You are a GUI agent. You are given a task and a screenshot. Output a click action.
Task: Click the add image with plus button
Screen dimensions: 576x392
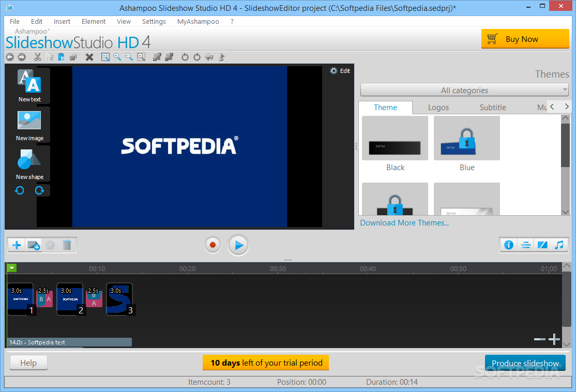click(x=34, y=245)
